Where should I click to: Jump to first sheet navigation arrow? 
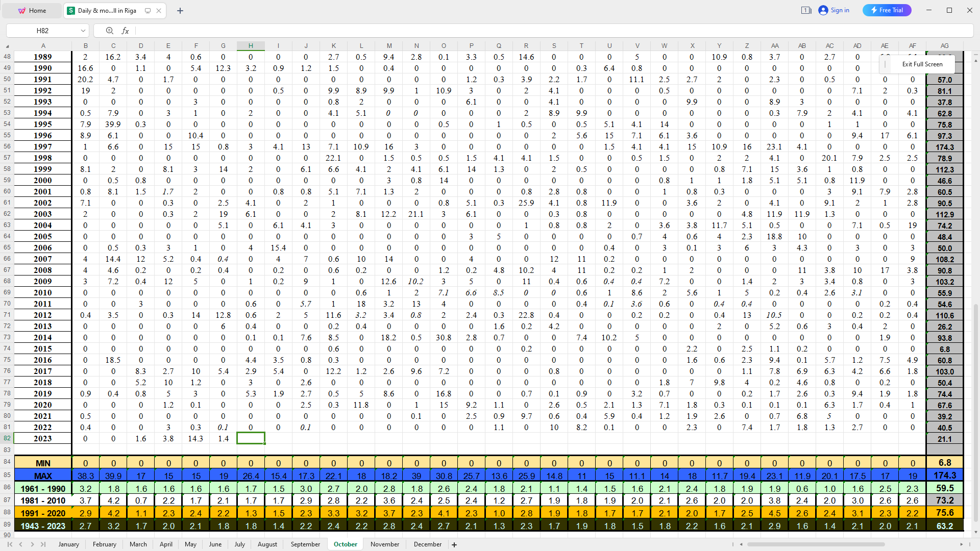(x=10, y=544)
